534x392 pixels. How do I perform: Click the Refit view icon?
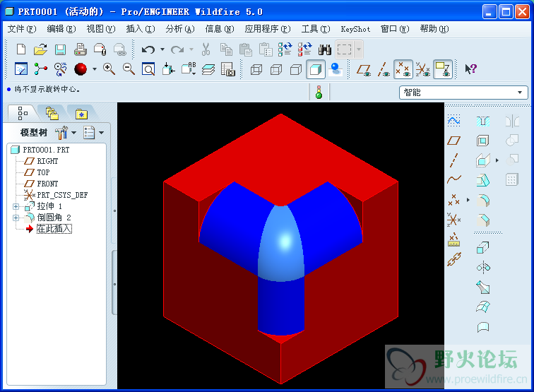[x=148, y=69]
